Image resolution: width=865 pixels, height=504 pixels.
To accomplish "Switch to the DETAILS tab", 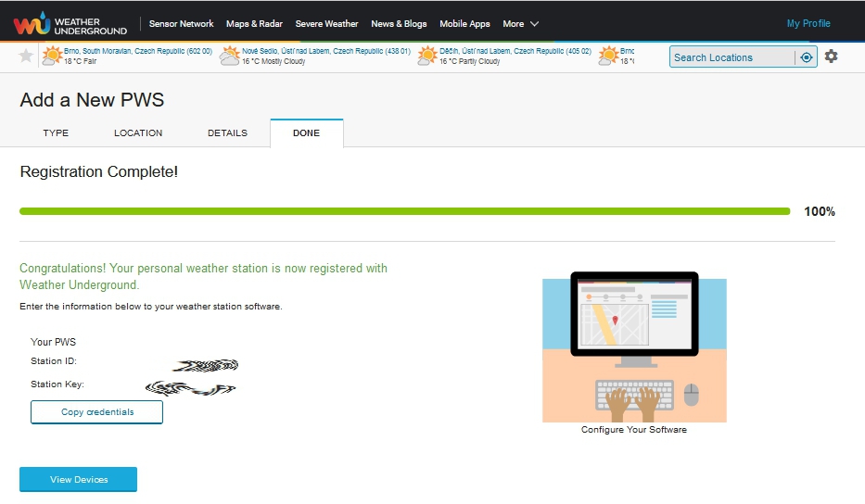I will [x=227, y=133].
